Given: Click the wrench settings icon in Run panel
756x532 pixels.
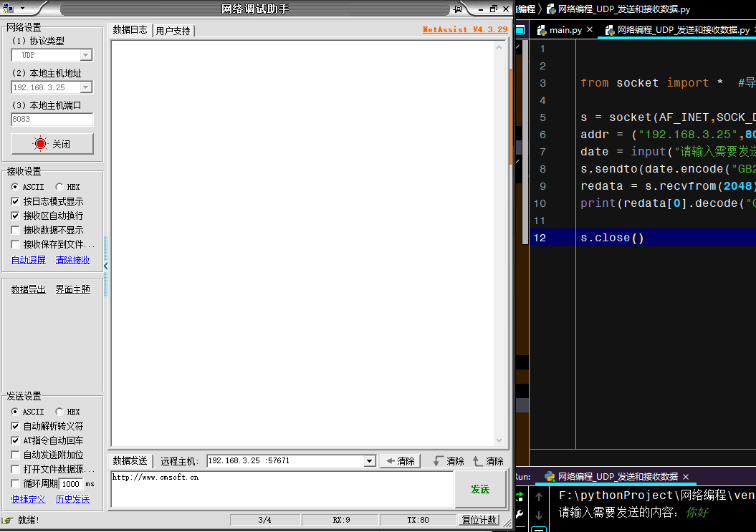Looking at the screenshot, I should click(x=520, y=514).
